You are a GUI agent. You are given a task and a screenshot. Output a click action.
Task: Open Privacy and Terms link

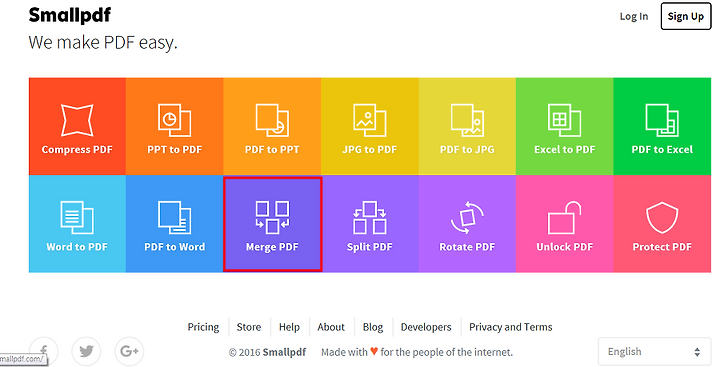511,327
